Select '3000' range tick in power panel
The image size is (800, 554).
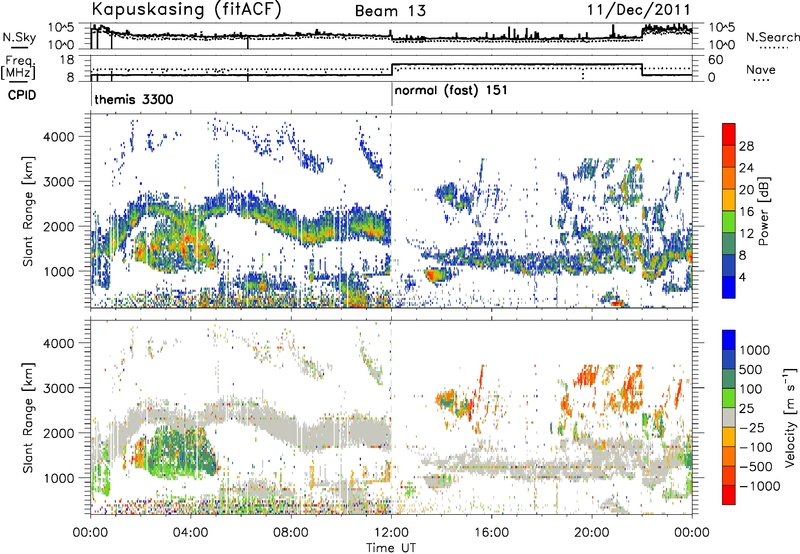pos(58,182)
